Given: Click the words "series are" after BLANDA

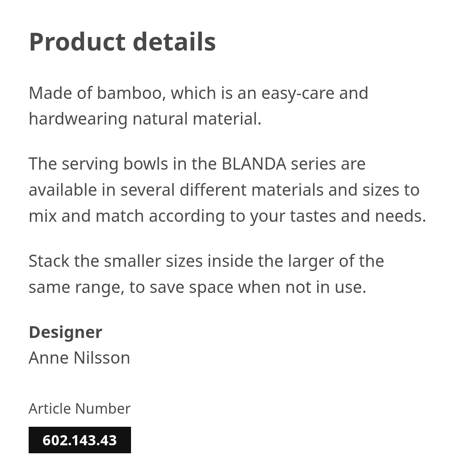Looking at the screenshot, I should point(328,164).
